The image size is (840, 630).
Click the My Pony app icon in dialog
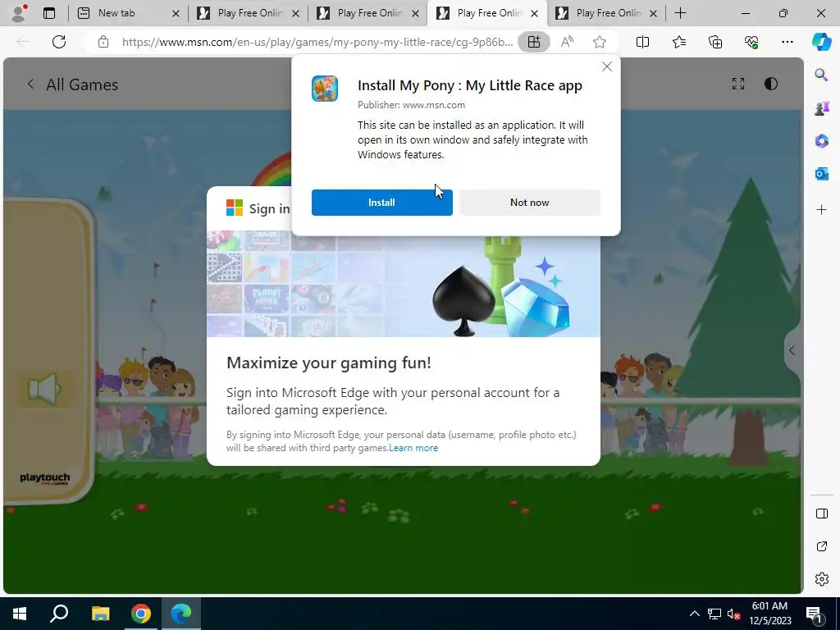click(325, 89)
